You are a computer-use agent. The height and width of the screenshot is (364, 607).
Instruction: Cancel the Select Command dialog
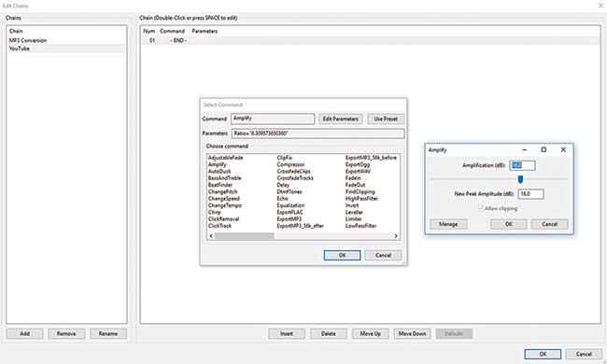click(x=383, y=255)
